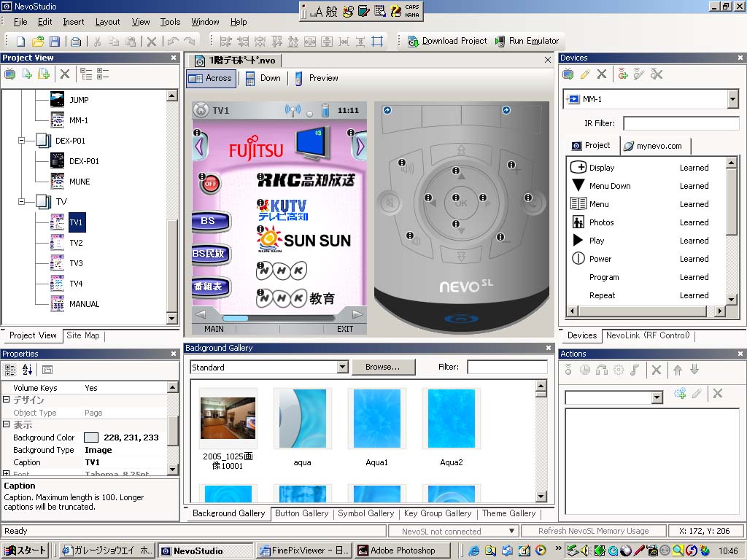Open the Layout menu
747x560 pixels.
[x=108, y=22]
